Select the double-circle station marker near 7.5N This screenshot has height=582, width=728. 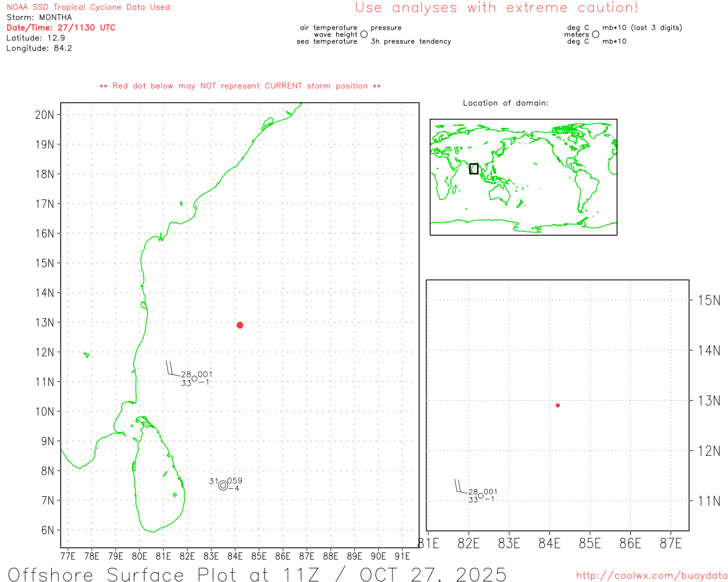click(223, 485)
